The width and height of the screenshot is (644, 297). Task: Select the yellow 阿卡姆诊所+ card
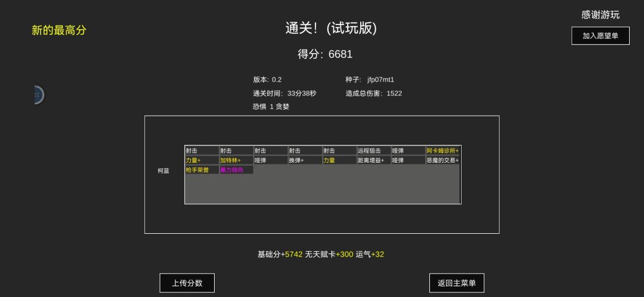point(442,151)
